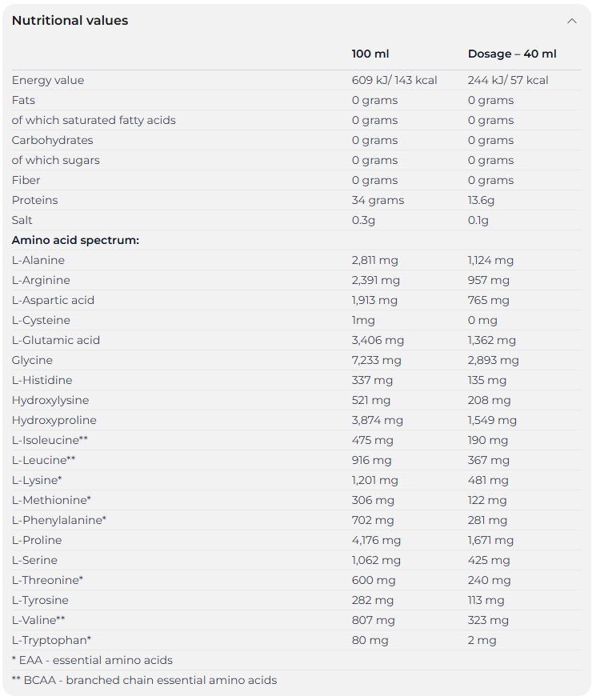Click the Dosage – 40 ml column header
This screenshot has height=700, width=596.
click(x=512, y=54)
